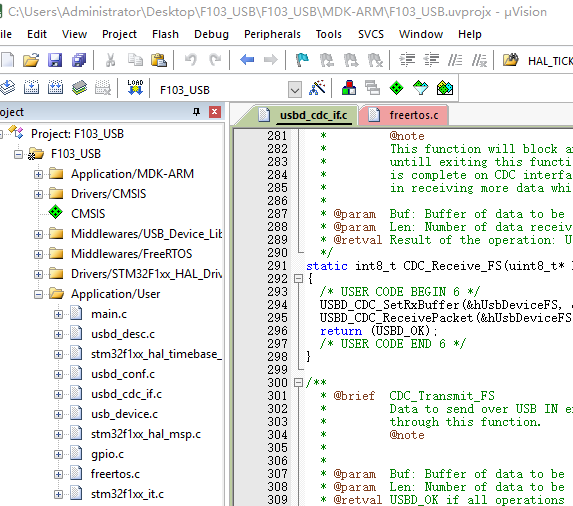Insert or remove a bookmark with the flag icon
The height and width of the screenshot is (506, 573).
click(302, 60)
